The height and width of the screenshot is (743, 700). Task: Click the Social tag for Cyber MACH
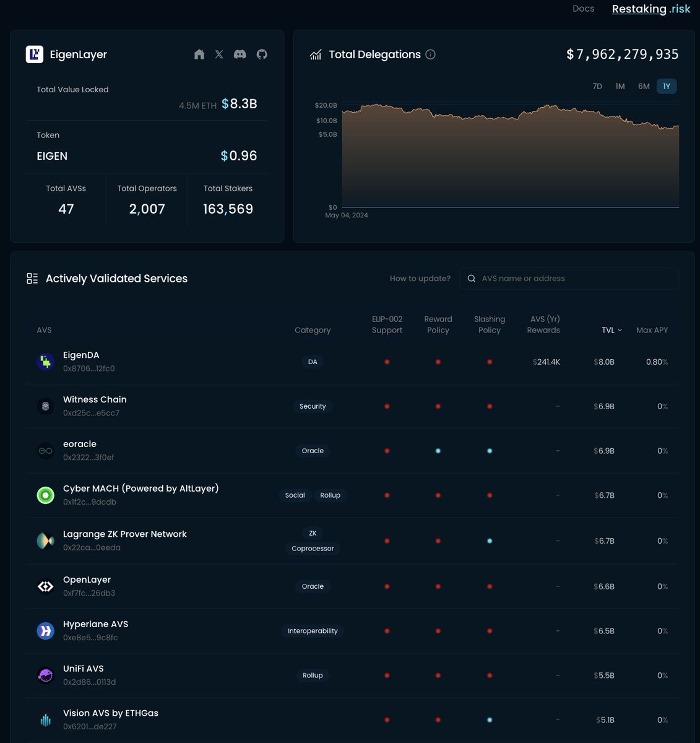point(295,495)
